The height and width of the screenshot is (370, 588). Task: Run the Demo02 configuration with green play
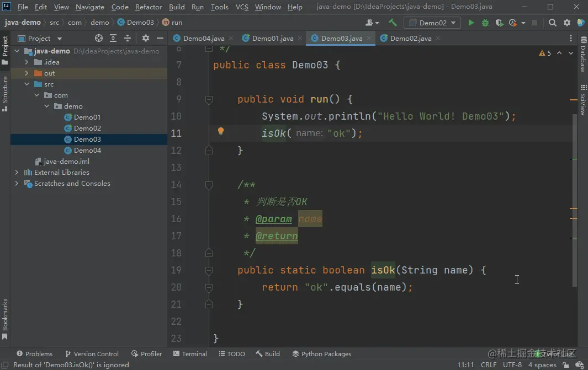click(x=471, y=23)
